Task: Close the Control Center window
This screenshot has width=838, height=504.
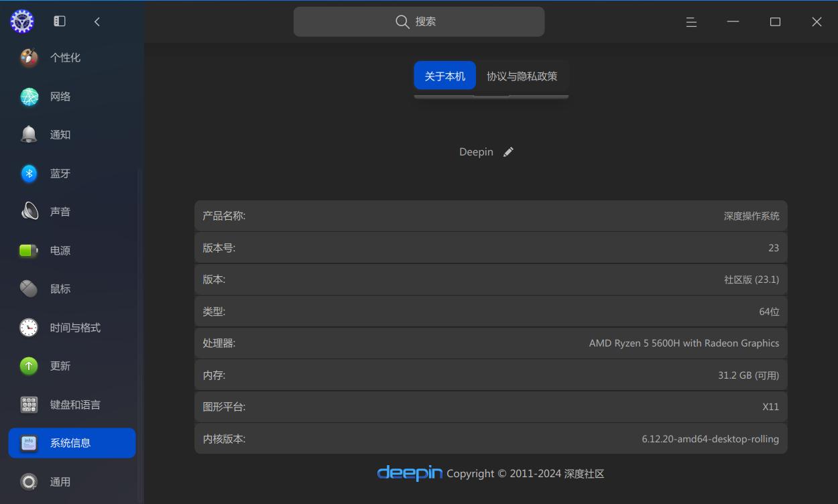Action: (x=817, y=22)
